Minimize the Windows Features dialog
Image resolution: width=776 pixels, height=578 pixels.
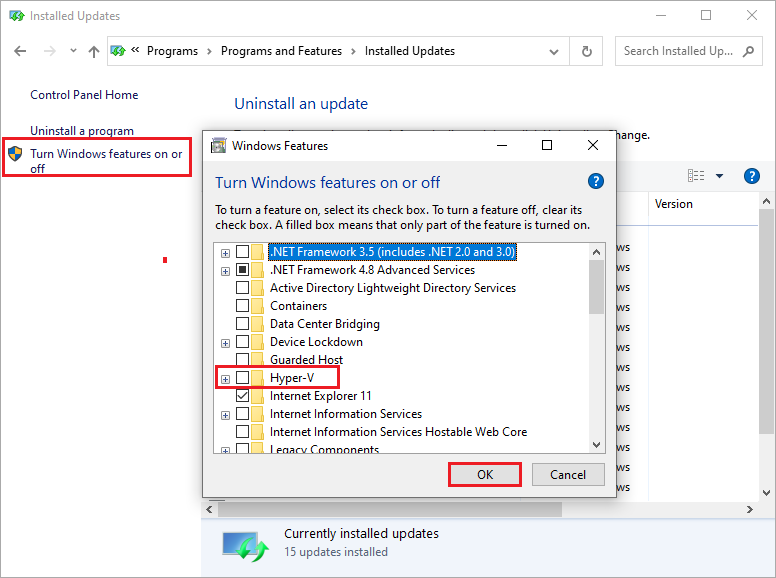point(502,145)
